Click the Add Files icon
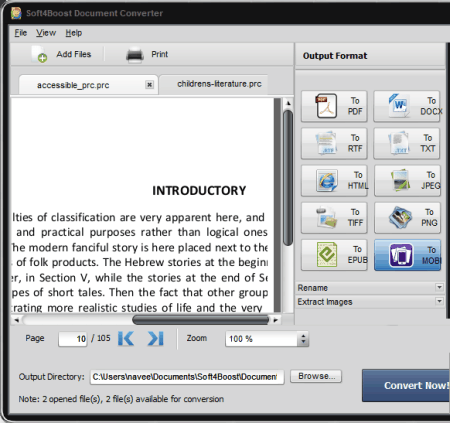450x423 pixels. 39,54
